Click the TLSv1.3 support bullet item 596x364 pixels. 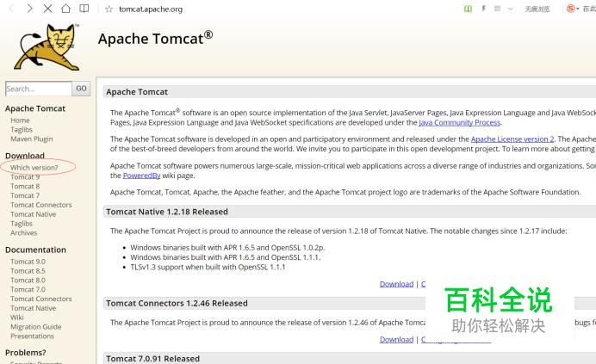click(208, 267)
